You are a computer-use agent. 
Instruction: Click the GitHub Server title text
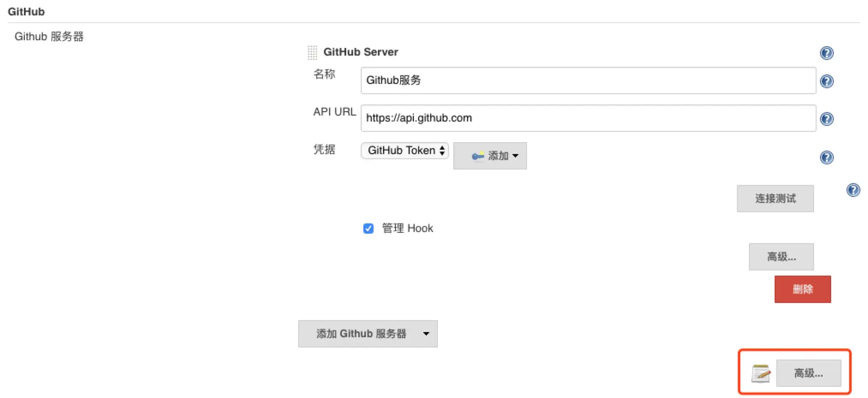361,52
